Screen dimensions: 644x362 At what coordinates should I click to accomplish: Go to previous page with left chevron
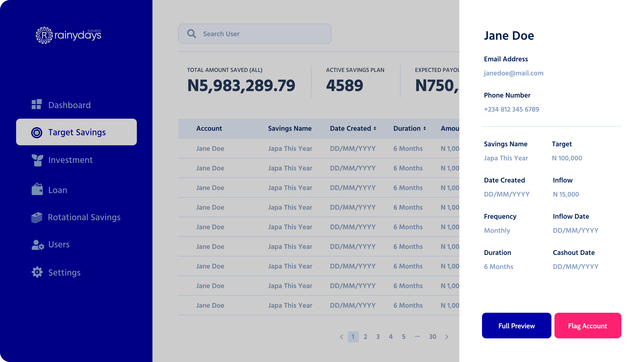(x=341, y=337)
